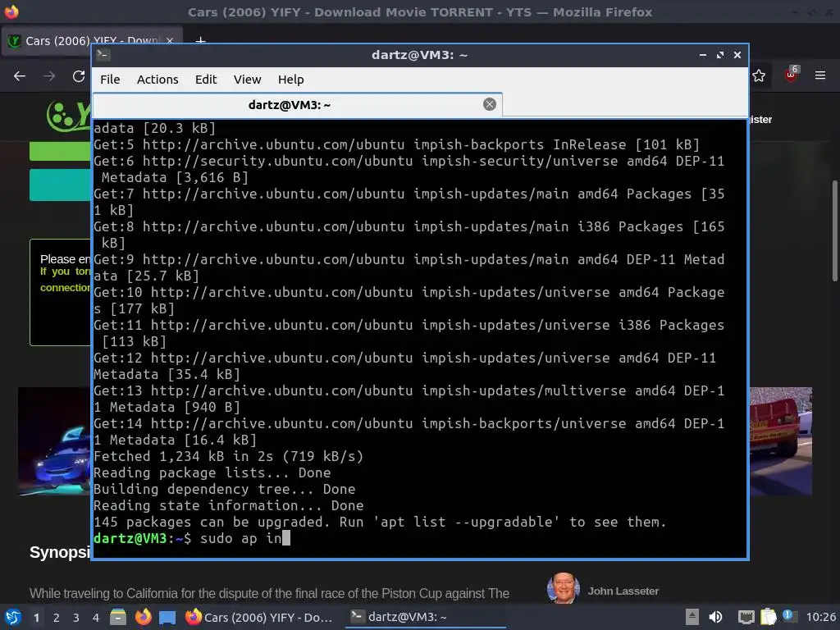Switch to workspace 1
This screenshot has width=840, height=630.
(x=36, y=618)
